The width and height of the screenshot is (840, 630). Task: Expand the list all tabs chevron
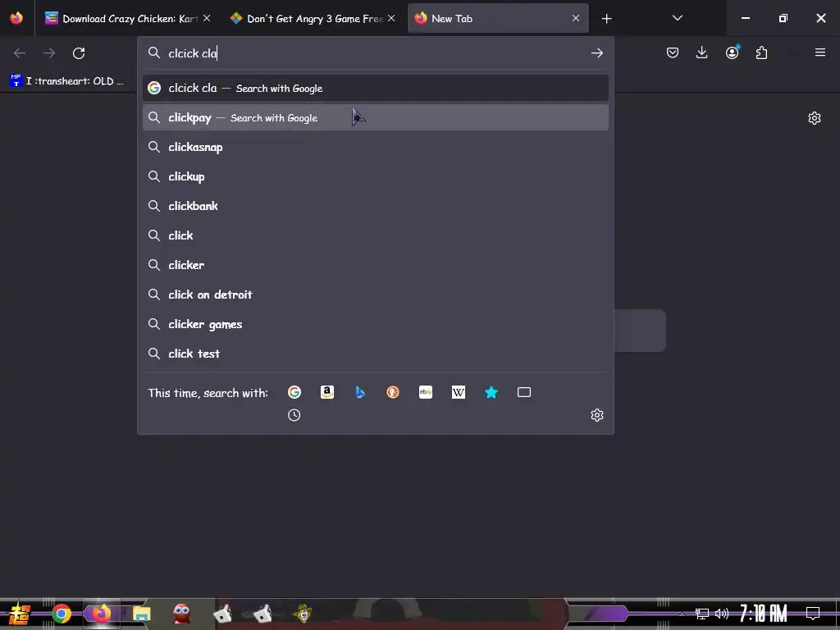point(677,18)
